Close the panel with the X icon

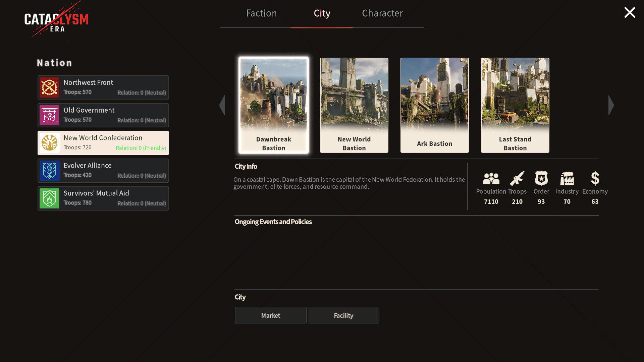[630, 12]
